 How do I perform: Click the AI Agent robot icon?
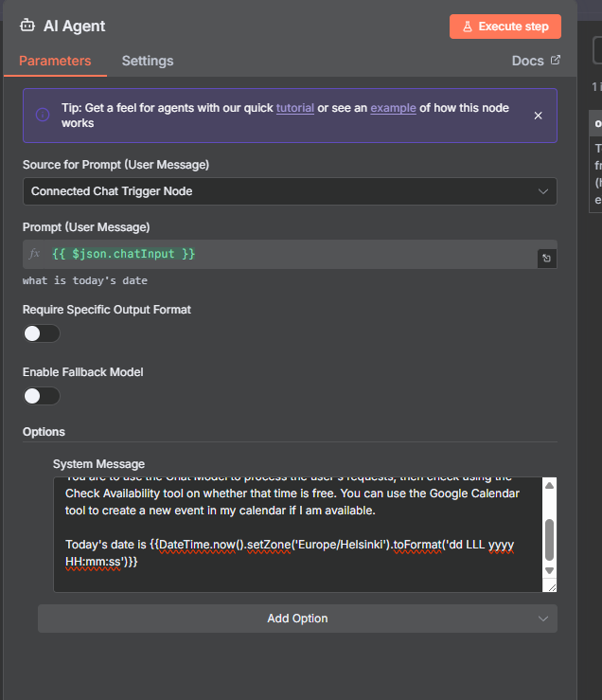tap(27, 27)
